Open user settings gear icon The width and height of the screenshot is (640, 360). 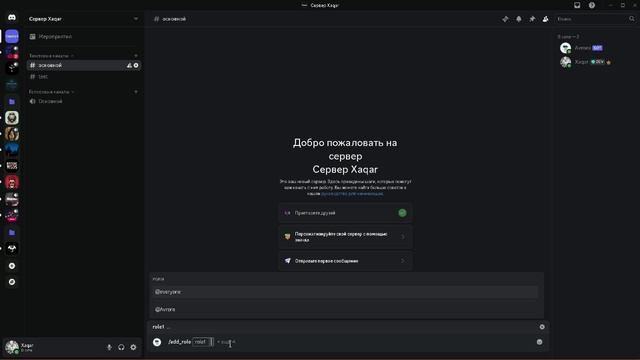pyautogui.click(x=133, y=347)
